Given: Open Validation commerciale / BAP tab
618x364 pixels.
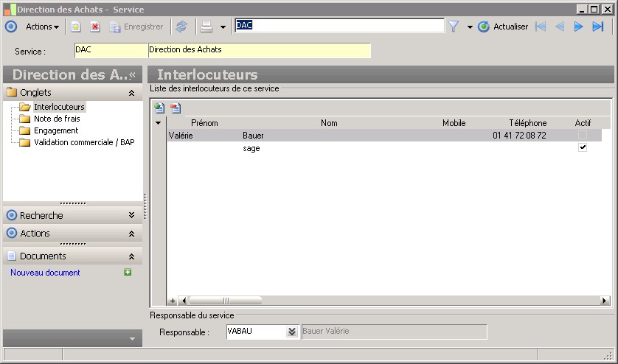Looking at the screenshot, I should 84,142.
